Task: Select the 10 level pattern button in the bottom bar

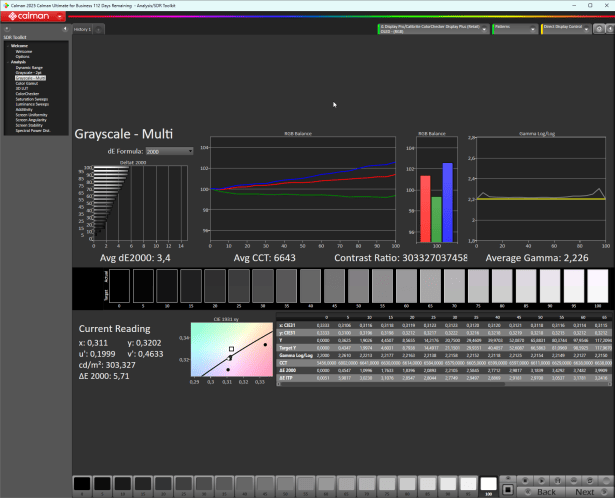Action: click(123, 484)
